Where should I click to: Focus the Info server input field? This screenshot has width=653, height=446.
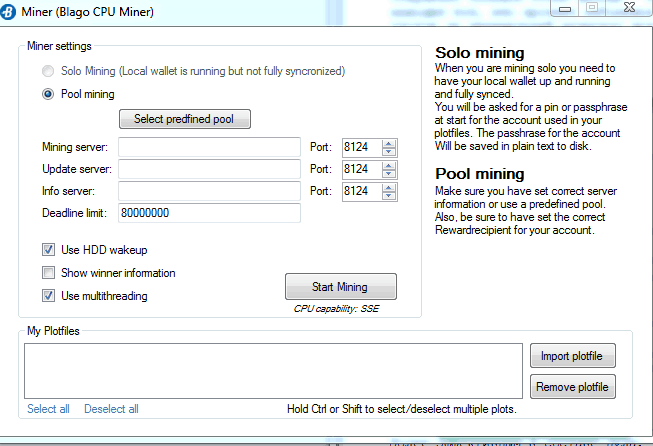[209, 191]
